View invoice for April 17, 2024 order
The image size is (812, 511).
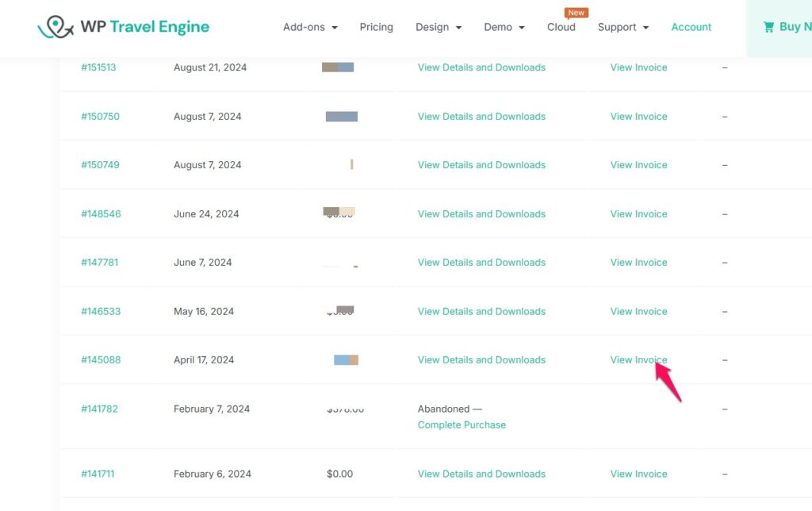[x=638, y=360]
